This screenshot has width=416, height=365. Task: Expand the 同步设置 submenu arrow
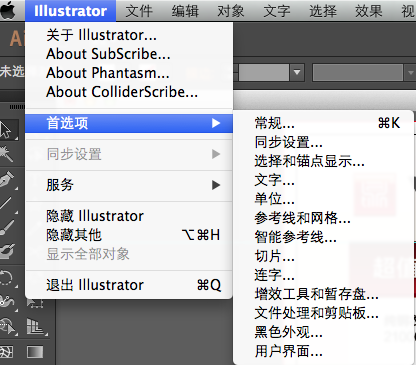(x=216, y=154)
